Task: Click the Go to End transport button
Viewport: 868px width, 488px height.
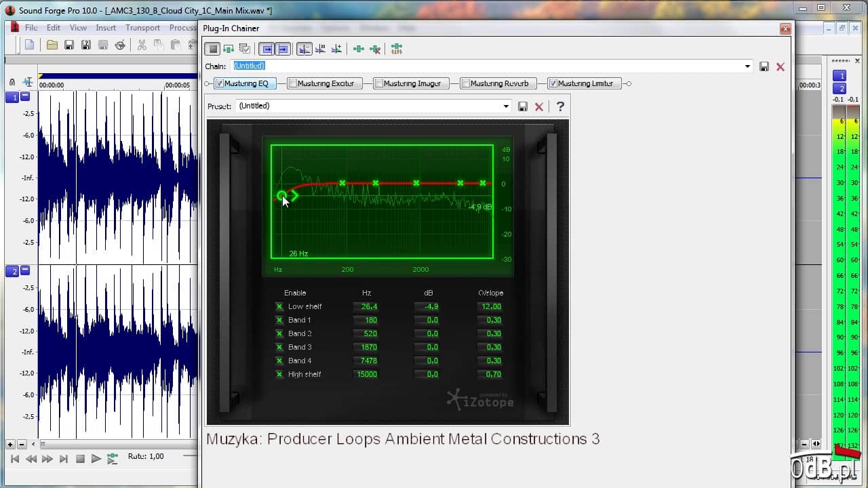Action: pos(64,459)
